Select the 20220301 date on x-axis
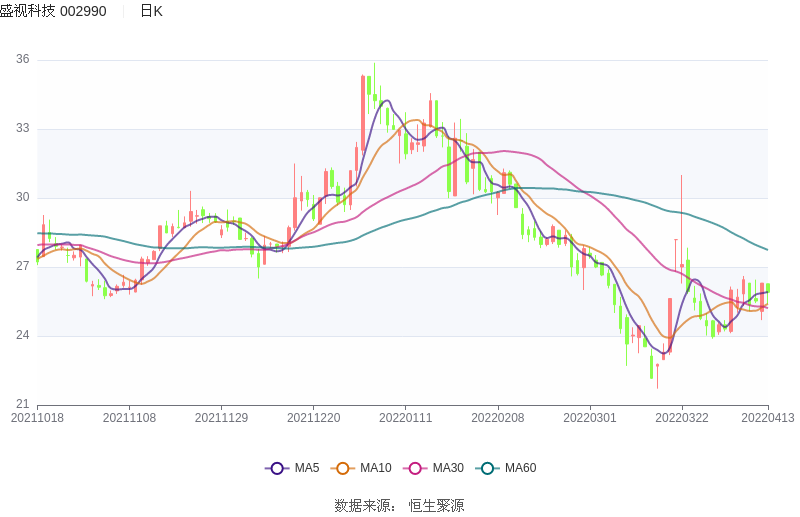The height and width of the screenshot is (517, 800). coord(589,418)
